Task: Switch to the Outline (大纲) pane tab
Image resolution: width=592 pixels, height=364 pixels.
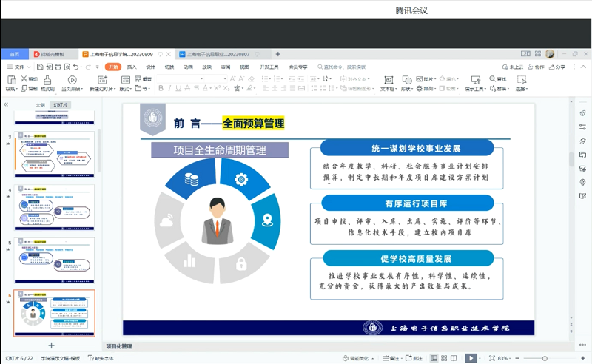Action: (40, 105)
